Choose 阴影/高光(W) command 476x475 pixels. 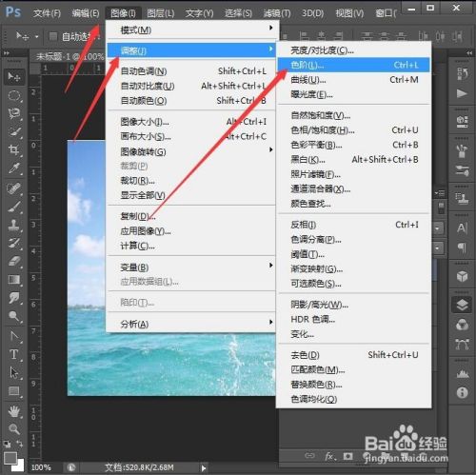[354, 305]
